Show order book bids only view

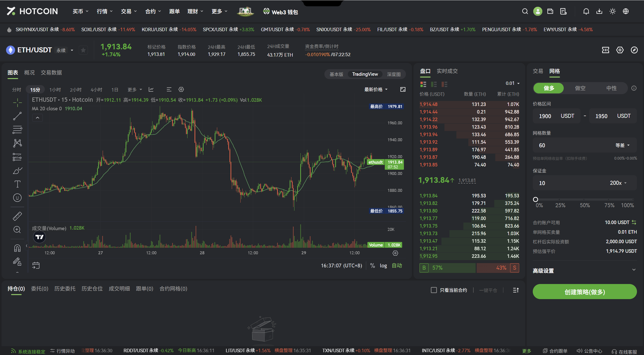(434, 84)
